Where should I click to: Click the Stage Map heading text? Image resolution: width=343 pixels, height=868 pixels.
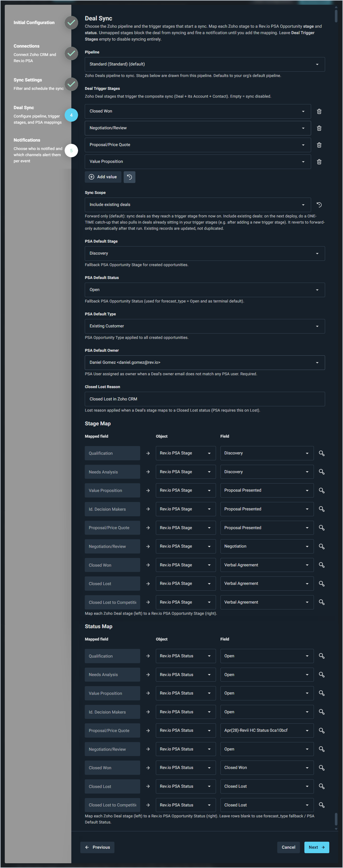point(98,424)
